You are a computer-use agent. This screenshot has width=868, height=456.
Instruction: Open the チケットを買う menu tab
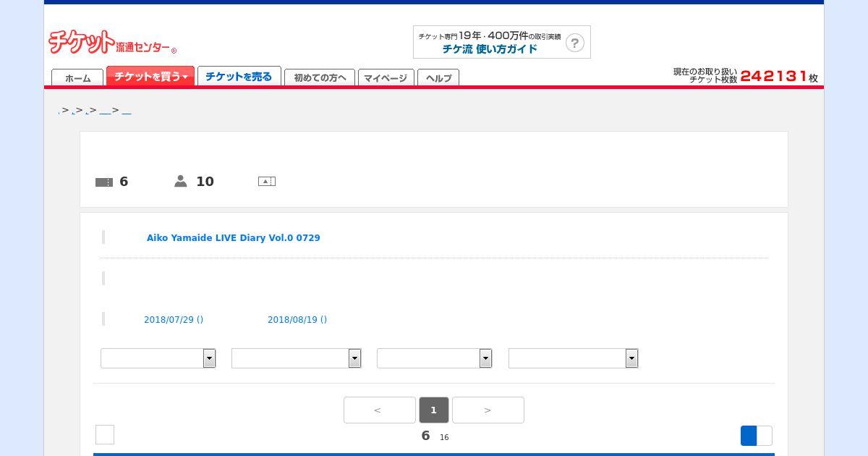tap(150, 76)
